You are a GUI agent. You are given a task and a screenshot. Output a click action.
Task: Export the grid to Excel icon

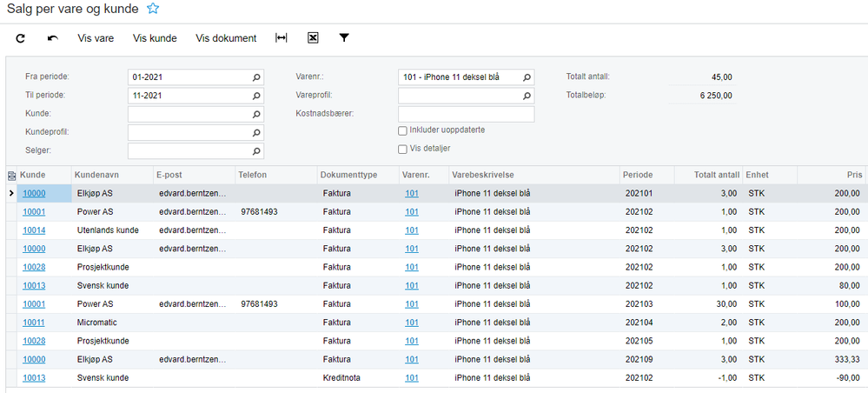coord(313,37)
